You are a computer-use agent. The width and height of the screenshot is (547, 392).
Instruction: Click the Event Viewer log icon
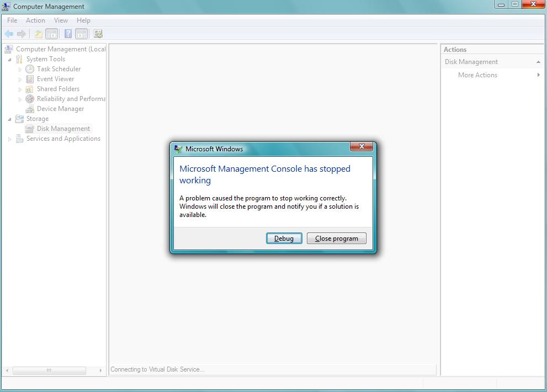30,79
